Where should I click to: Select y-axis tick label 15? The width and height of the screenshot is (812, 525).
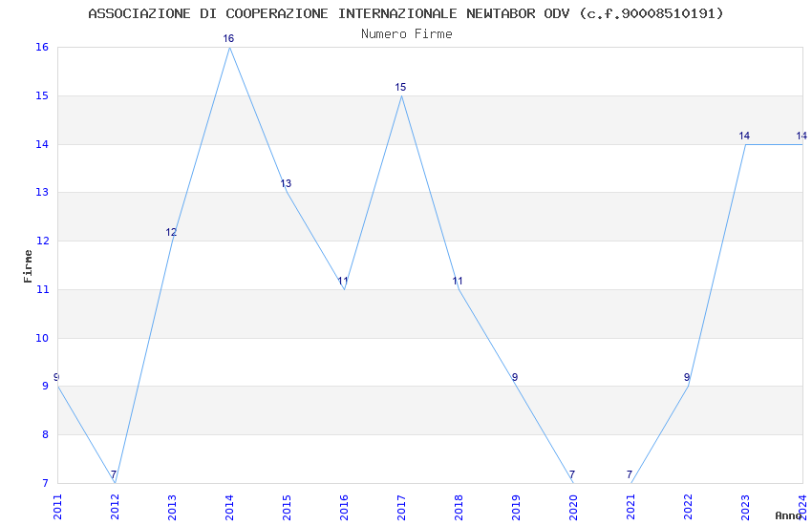pos(42,95)
